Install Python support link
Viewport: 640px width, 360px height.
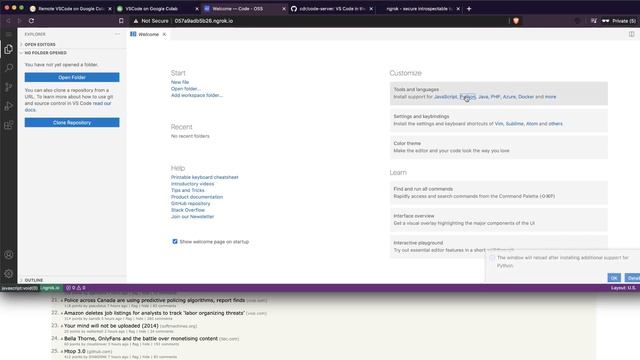pyautogui.click(x=467, y=97)
